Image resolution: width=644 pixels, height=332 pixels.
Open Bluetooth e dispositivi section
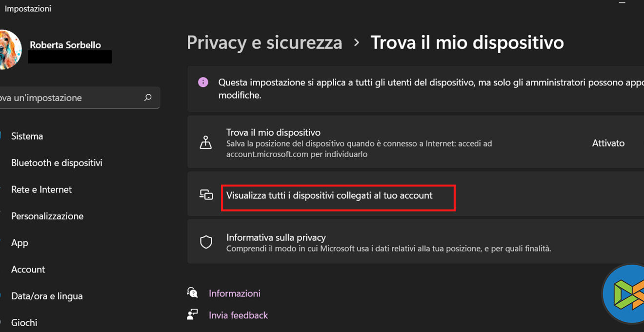click(57, 163)
